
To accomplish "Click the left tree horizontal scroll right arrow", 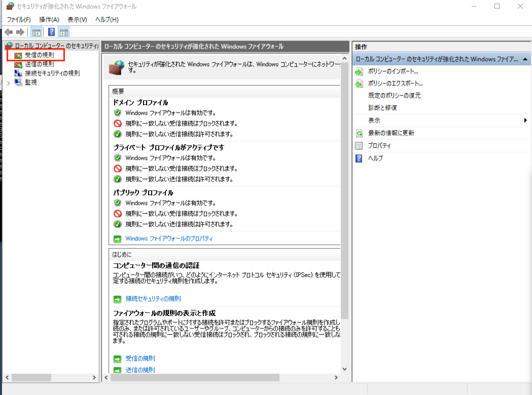I will [95, 377].
